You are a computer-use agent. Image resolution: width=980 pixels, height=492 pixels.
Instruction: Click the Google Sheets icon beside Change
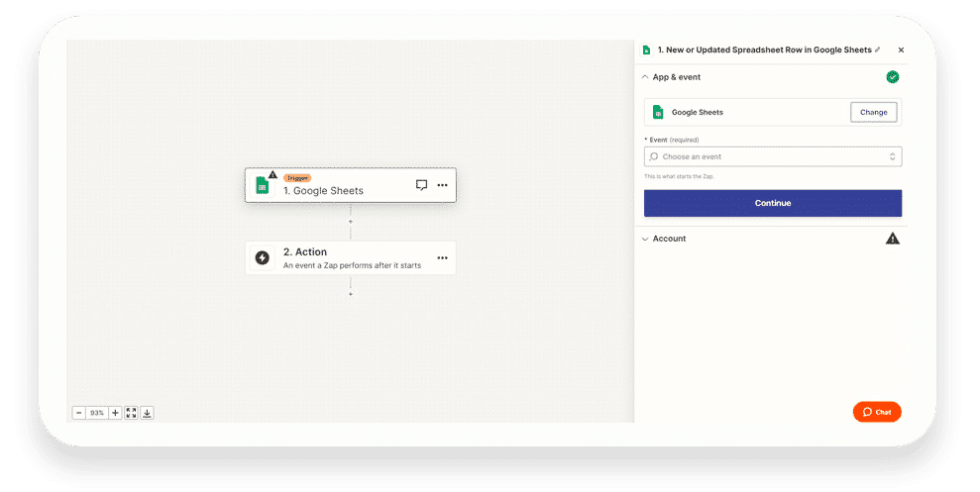click(x=658, y=113)
